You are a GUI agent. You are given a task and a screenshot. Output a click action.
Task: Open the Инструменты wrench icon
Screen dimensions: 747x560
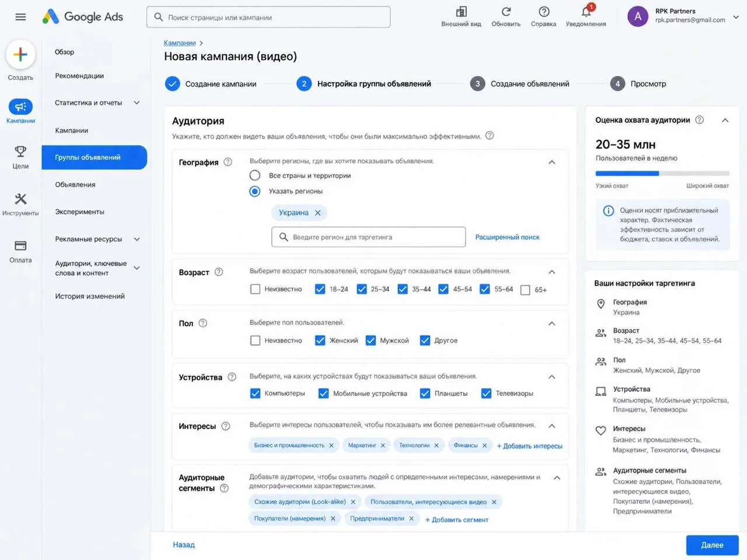point(20,199)
